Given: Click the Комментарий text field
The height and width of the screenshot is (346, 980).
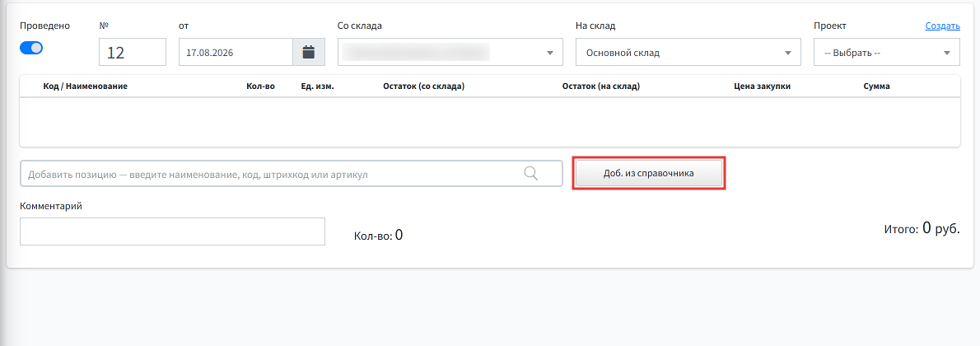Looking at the screenshot, I should tap(172, 231).
